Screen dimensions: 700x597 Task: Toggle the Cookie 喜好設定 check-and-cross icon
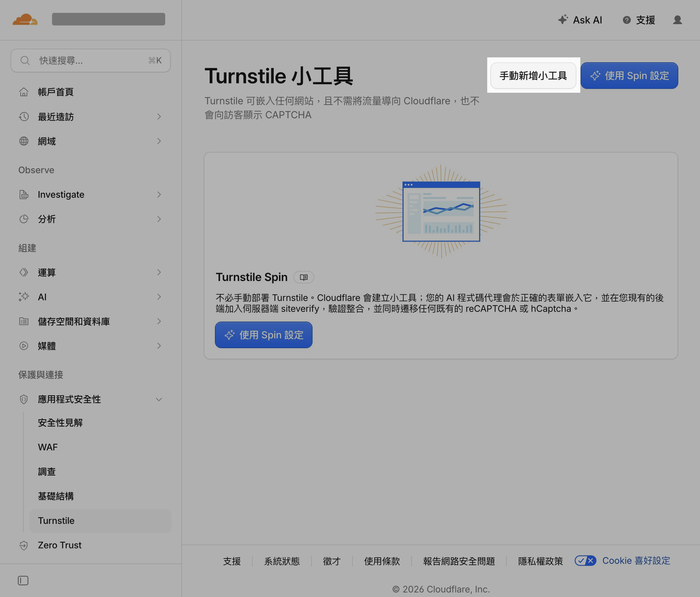click(x=586, y=561)
